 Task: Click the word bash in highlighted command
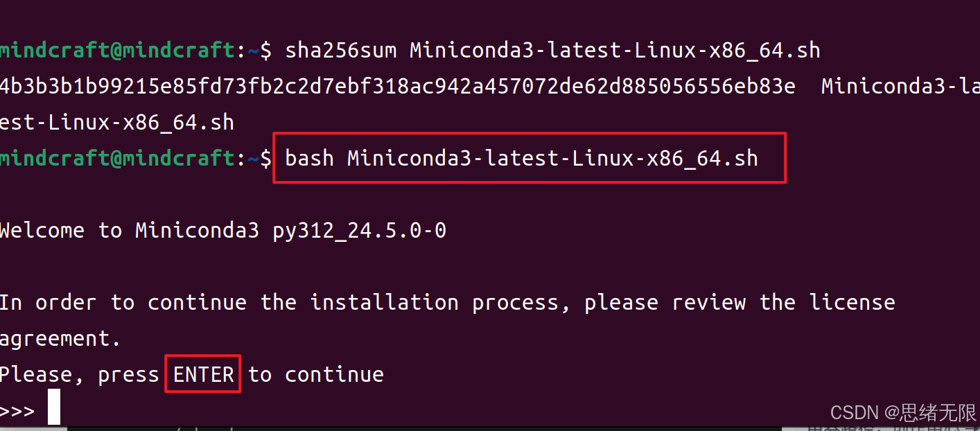coord(310,158)
